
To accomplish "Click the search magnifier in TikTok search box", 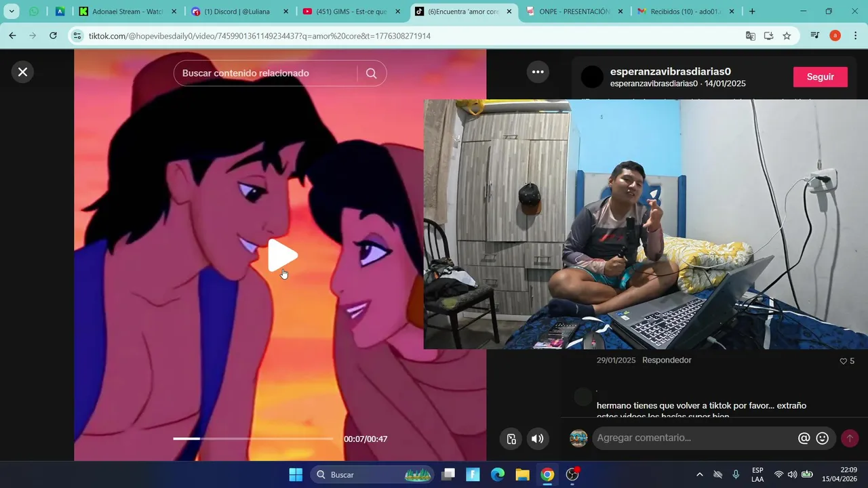I will click(x=371, y=73).
